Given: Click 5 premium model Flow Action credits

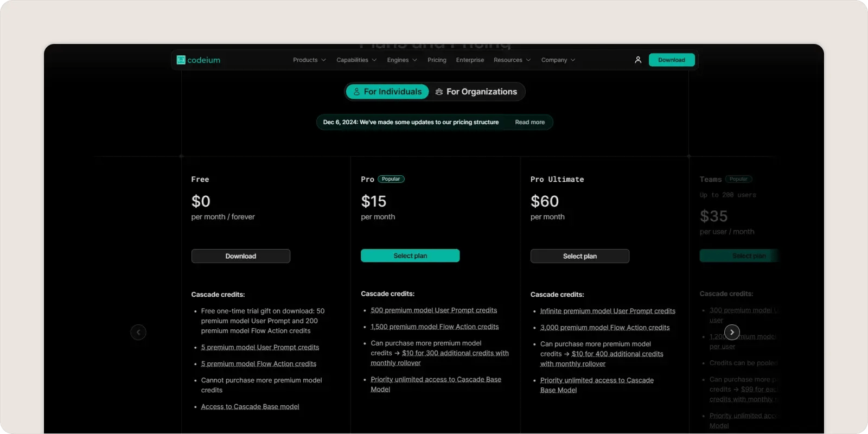Looking at the screenshot, I should pos(258,363).
